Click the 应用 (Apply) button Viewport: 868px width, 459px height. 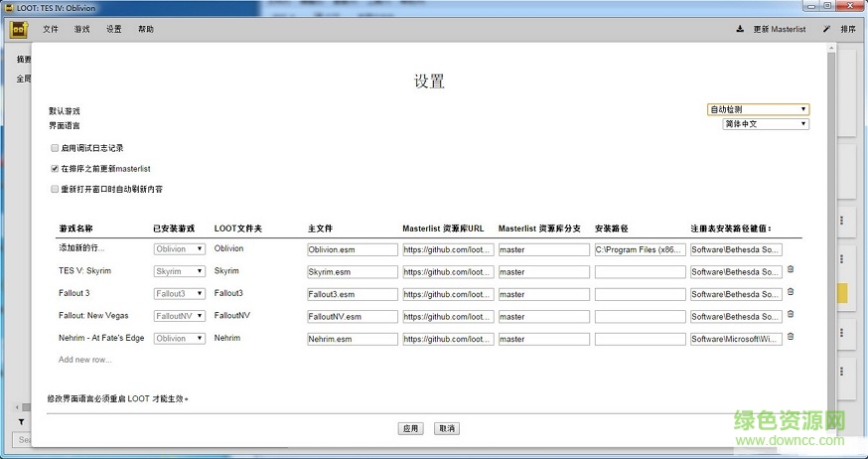coord(411,428)
